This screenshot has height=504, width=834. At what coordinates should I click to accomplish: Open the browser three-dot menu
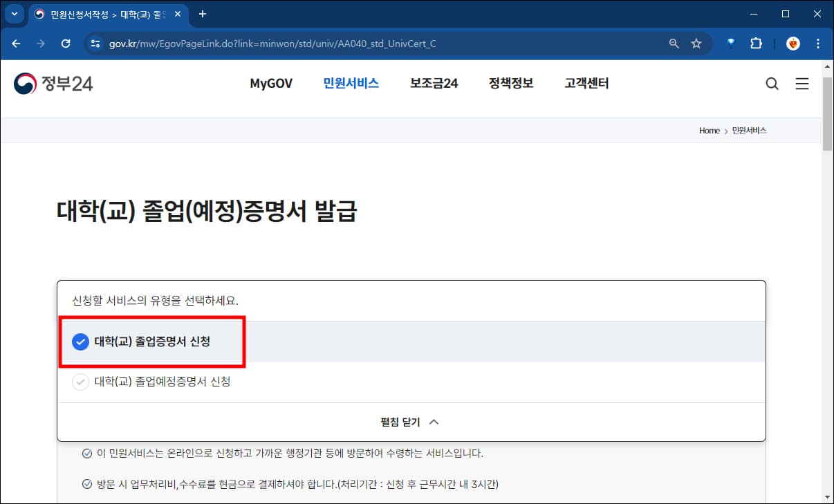(x=818, y=43)
